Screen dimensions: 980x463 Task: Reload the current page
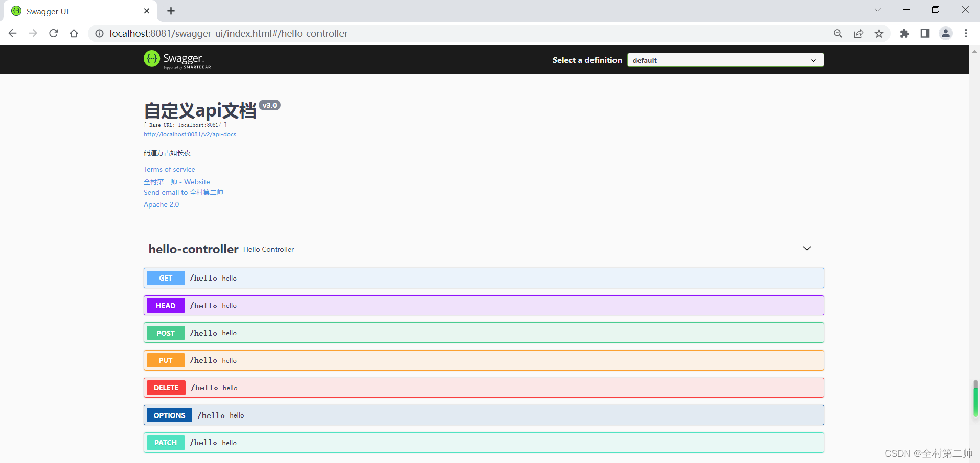54,33
